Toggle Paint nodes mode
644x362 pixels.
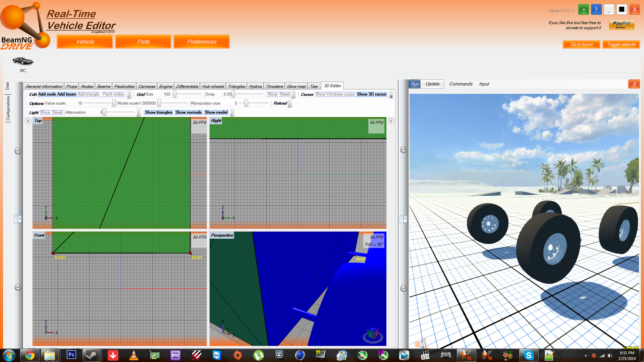[113, 95]
